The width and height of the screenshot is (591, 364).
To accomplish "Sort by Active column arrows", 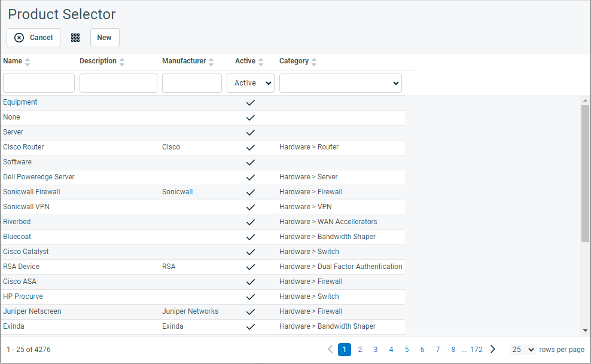I will 261,62.
